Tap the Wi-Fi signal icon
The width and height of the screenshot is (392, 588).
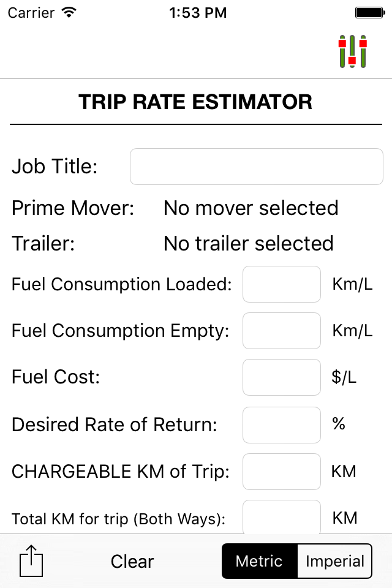69,12
